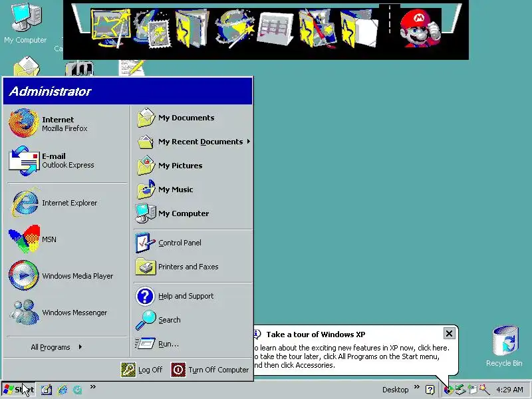Click the Log Off button

point(142,370)
